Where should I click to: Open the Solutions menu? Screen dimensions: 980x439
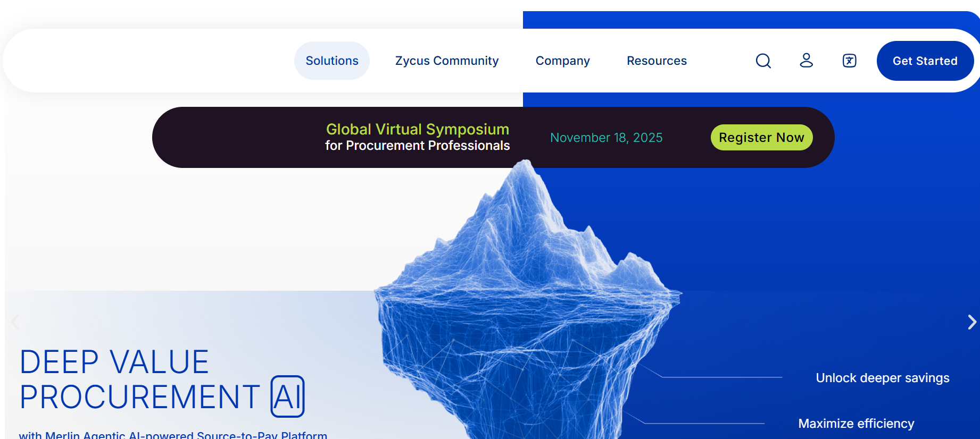pyautogui.click(x=331, y=61)
